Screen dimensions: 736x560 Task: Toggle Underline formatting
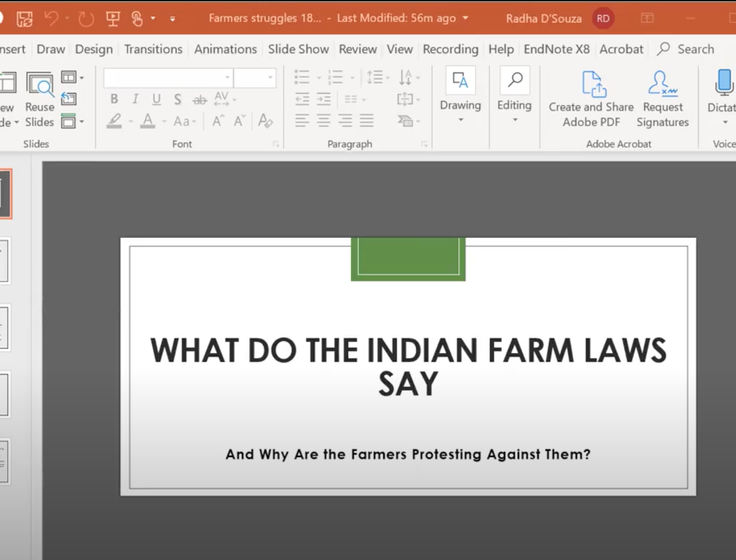pos(156,99)
